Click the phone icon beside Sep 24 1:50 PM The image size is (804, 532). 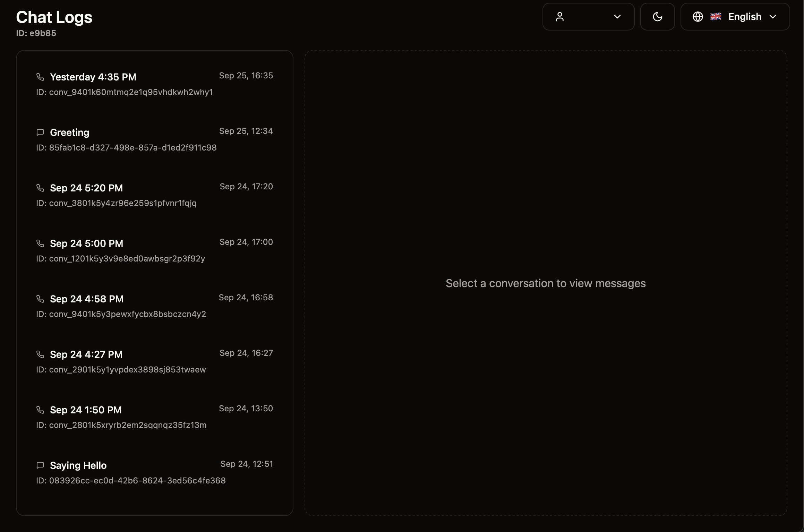[40, 410]
